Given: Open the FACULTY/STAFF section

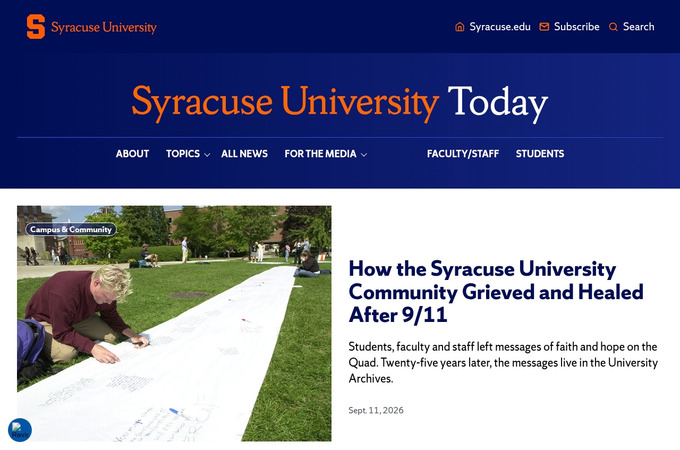Looking at the screenshot, I should 463,154.
